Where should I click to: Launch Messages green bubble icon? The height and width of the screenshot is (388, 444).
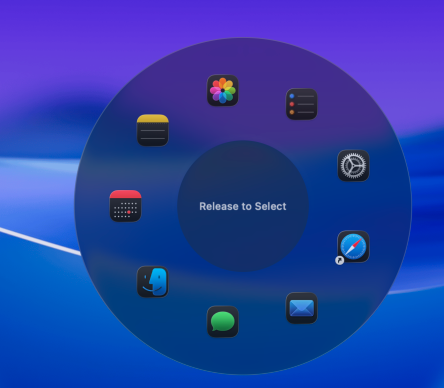(x=223, y=322)
